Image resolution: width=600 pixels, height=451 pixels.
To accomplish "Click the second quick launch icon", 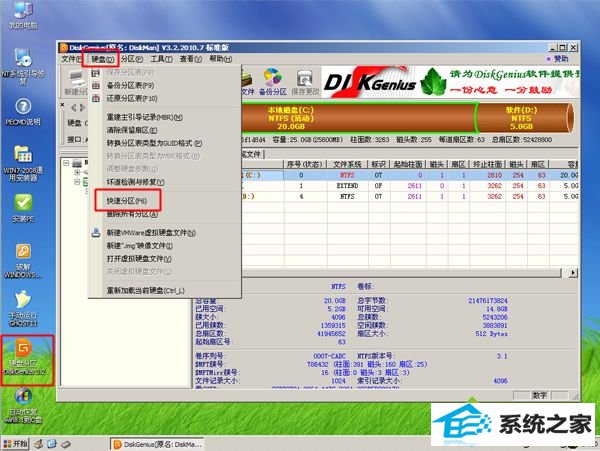I will 52,444.
